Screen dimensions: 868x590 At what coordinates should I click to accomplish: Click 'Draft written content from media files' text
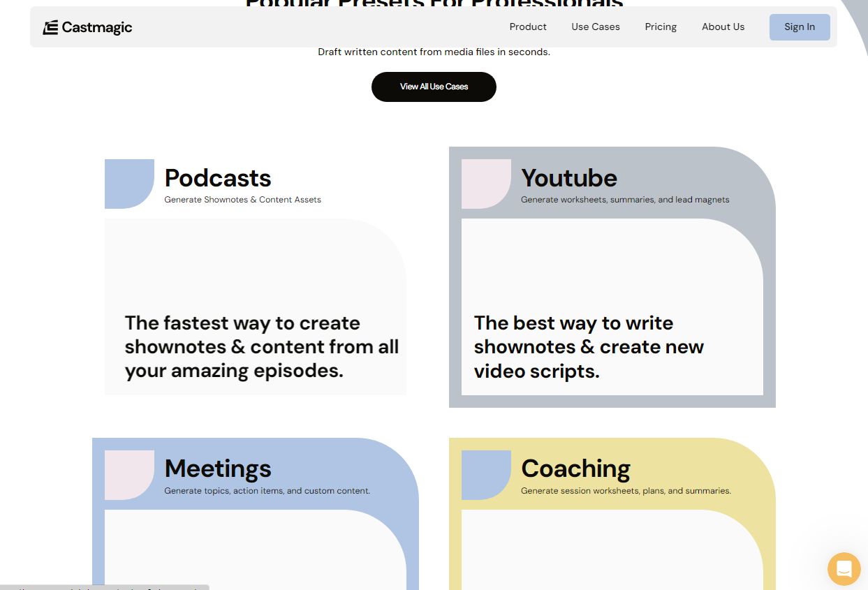coord(434,52)
